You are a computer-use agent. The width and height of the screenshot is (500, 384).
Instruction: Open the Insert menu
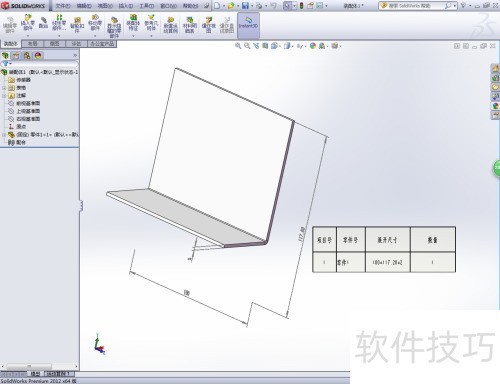click(126, 6)
